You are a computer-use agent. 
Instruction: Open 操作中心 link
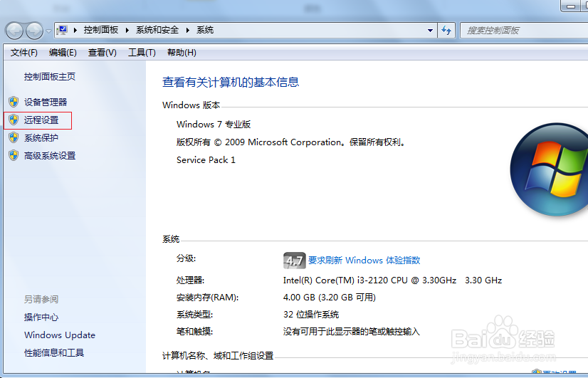(41, 317)
